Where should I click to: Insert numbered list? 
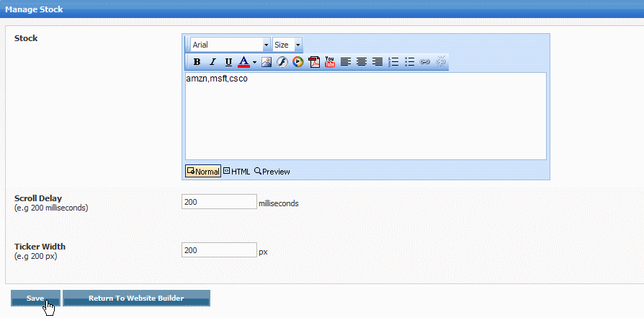pyautogui.click(x=393, y=62)
